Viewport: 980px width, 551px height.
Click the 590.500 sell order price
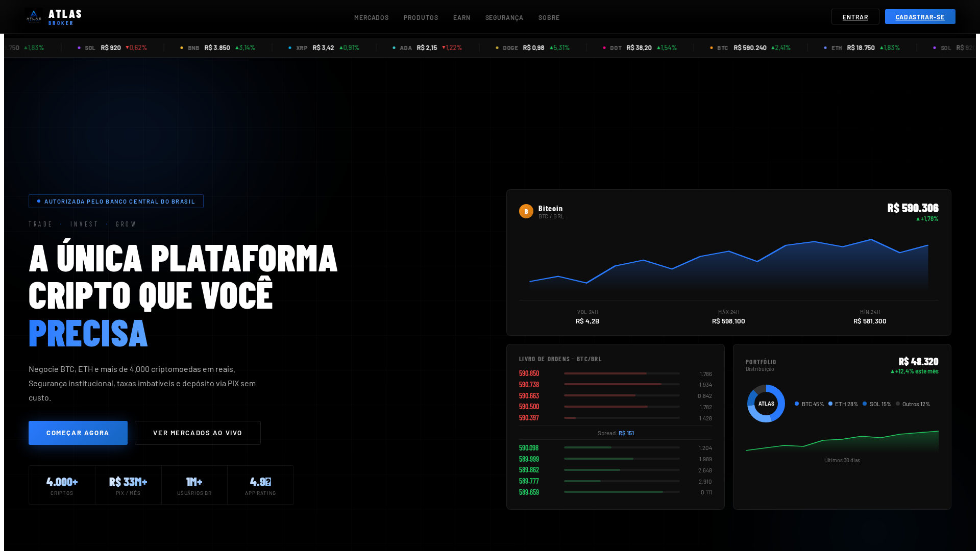[x=529, y=407]
